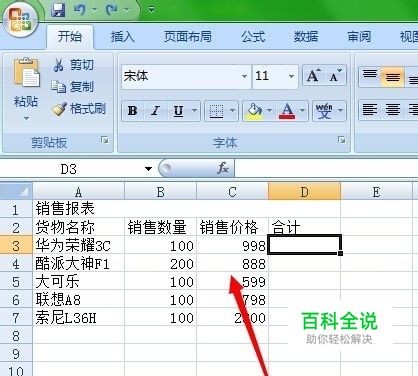This screenshot has height=376, width=418.
Task: Select column A header
Action: click(78, 192)
